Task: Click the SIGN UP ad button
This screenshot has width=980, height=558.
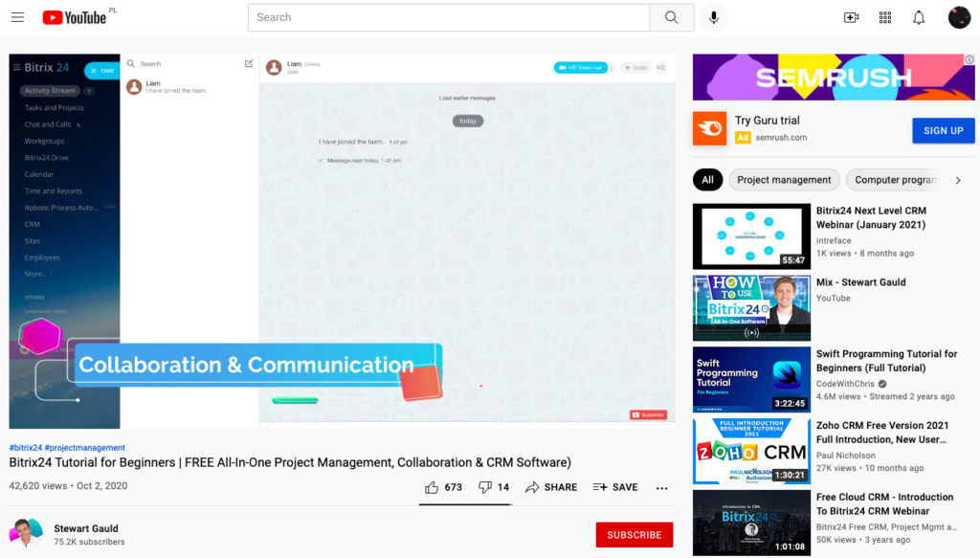Action: tap(943, 130)
